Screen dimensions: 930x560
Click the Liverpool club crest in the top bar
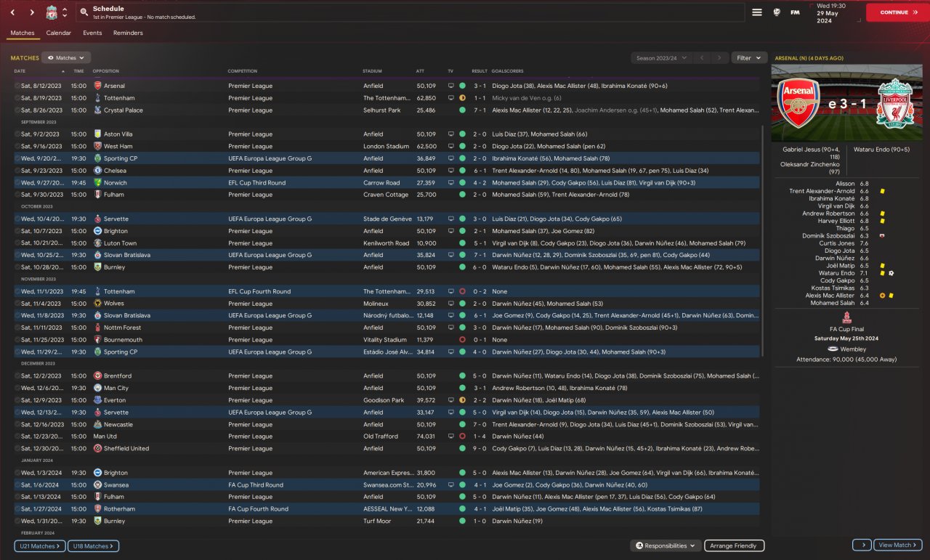point(52,12)
